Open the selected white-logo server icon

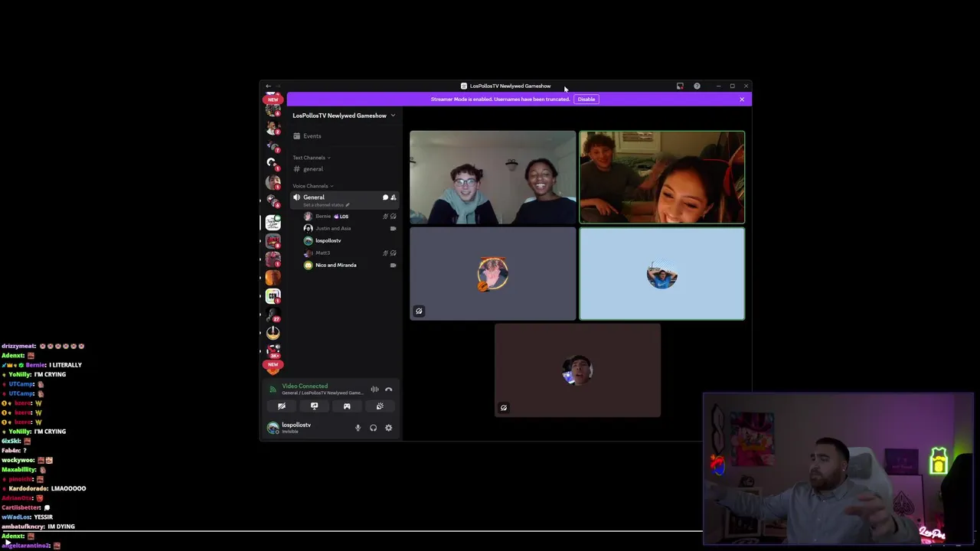[x=273, y=223]
